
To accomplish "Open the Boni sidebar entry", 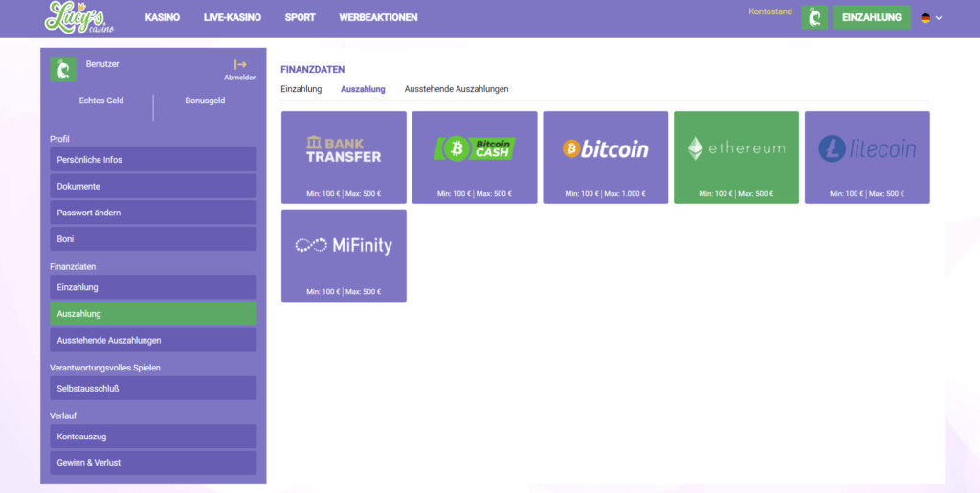I will pos(153,238).
